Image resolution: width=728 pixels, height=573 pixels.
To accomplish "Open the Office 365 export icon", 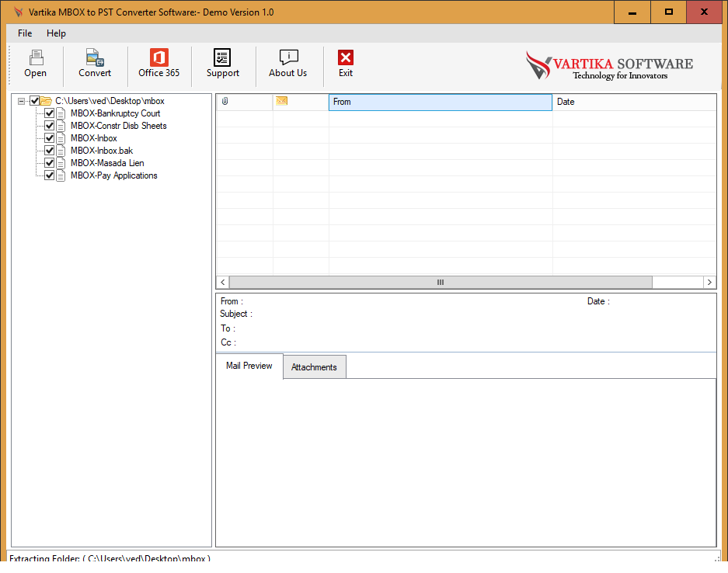I will tap(158, 57).
